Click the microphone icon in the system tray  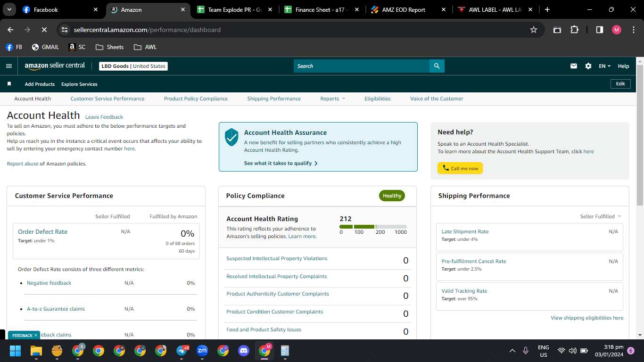pos(526,351)
